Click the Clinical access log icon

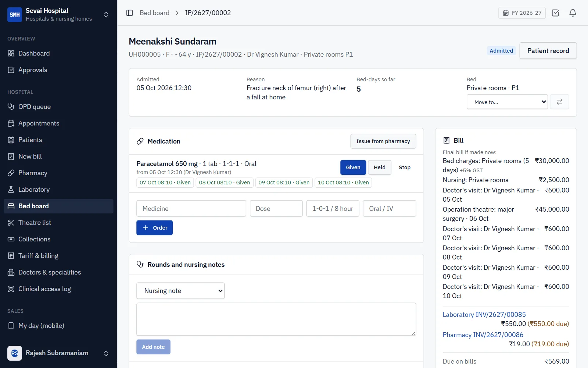11,289
